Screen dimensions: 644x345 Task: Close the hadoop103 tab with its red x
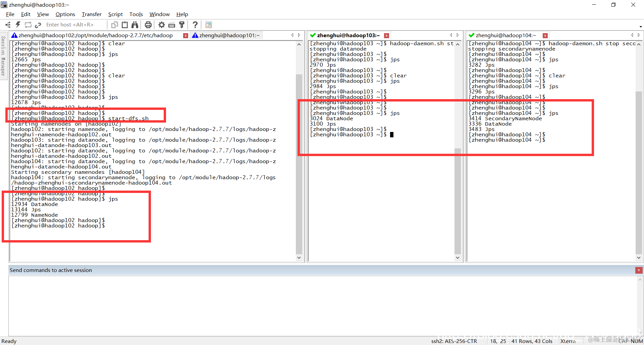(x=386, y=36)
